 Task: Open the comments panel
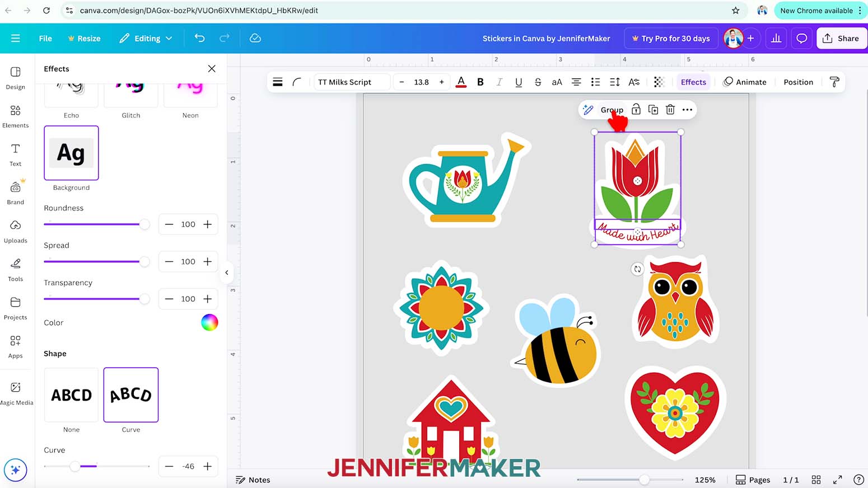tap(802, 39)
